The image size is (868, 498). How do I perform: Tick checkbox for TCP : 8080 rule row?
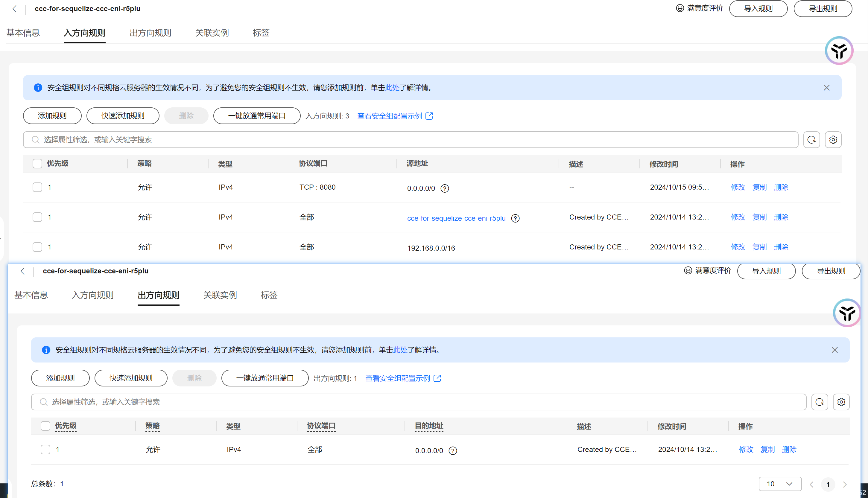click(37, 187)
